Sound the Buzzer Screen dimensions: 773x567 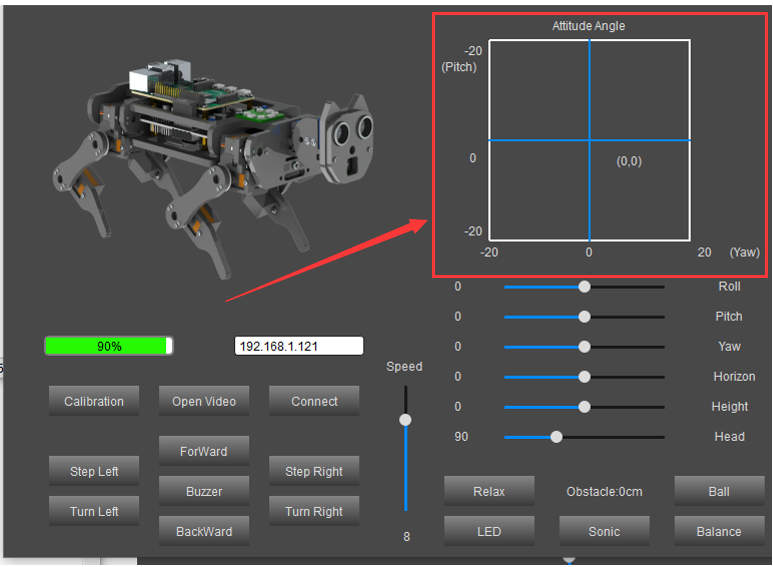pos(204,491)
